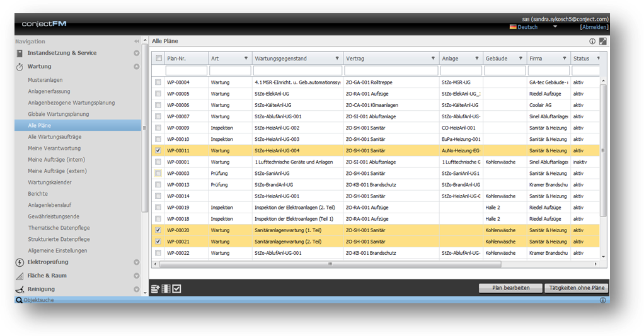Uncheck the box for plan WP-00020
This screenshot has width=644, height=336.
coord(158,230)
